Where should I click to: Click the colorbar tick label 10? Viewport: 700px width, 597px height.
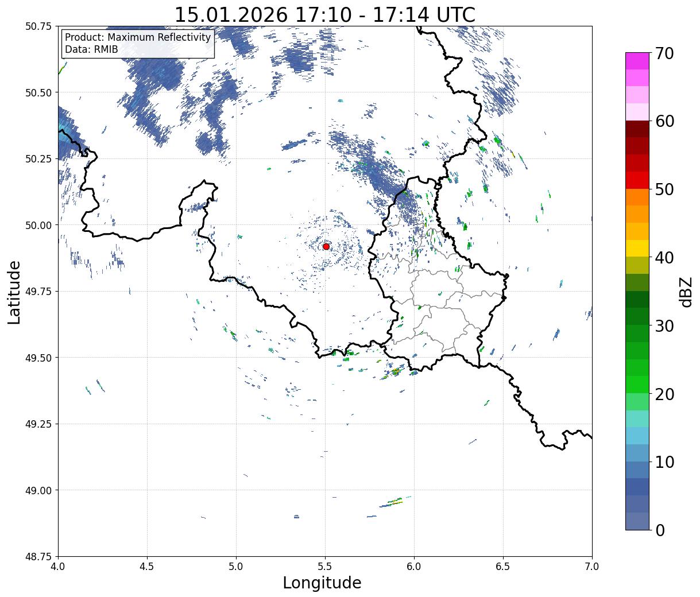[665, 462]
